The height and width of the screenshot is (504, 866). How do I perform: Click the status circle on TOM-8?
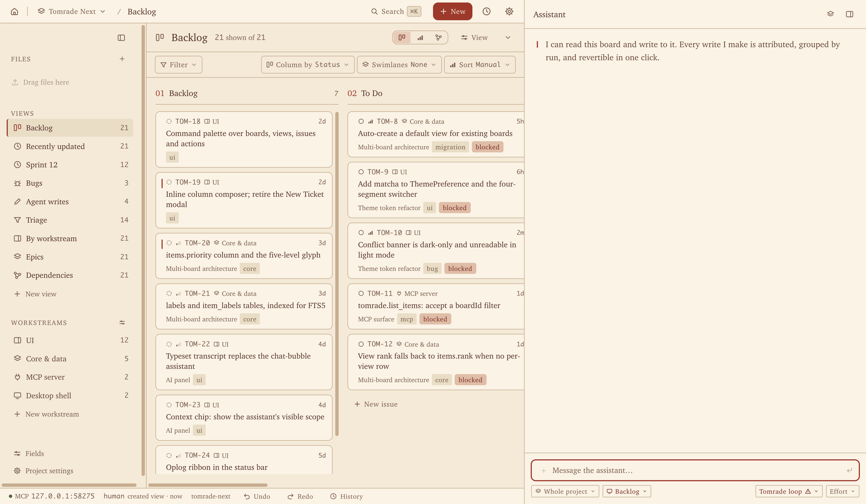pyautogui.click(x=361, y=121)
